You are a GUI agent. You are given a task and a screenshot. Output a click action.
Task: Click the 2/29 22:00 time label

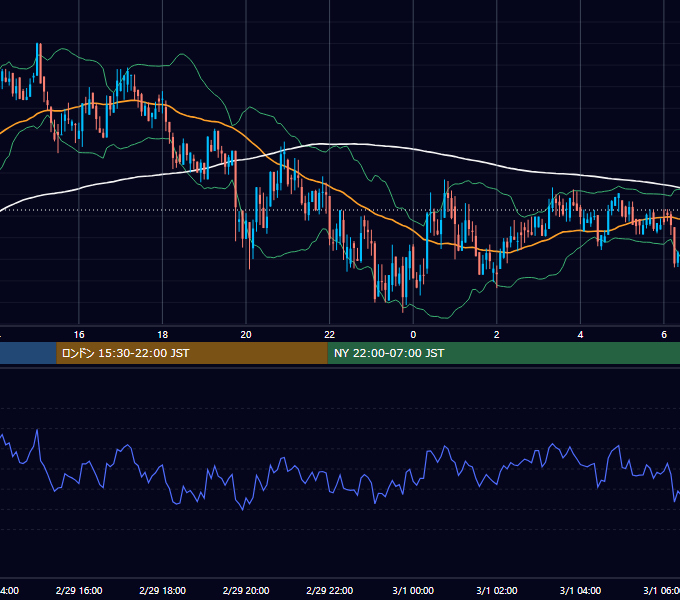330,590
